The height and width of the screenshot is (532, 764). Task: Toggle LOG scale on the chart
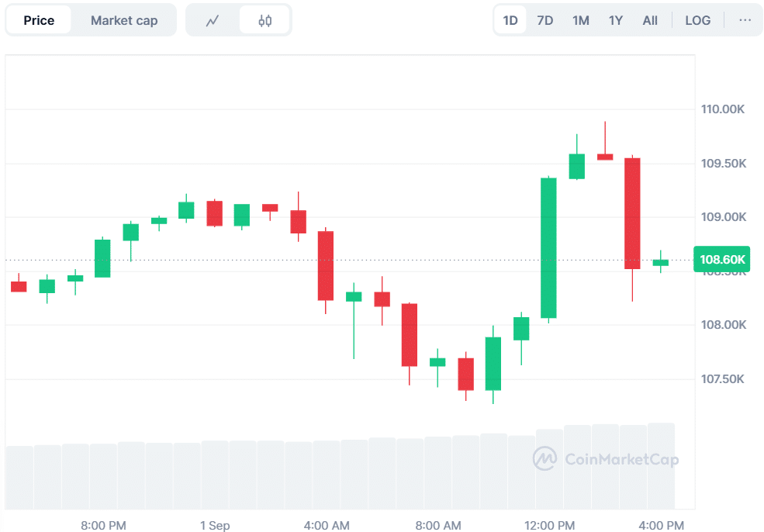pos(698,20)
